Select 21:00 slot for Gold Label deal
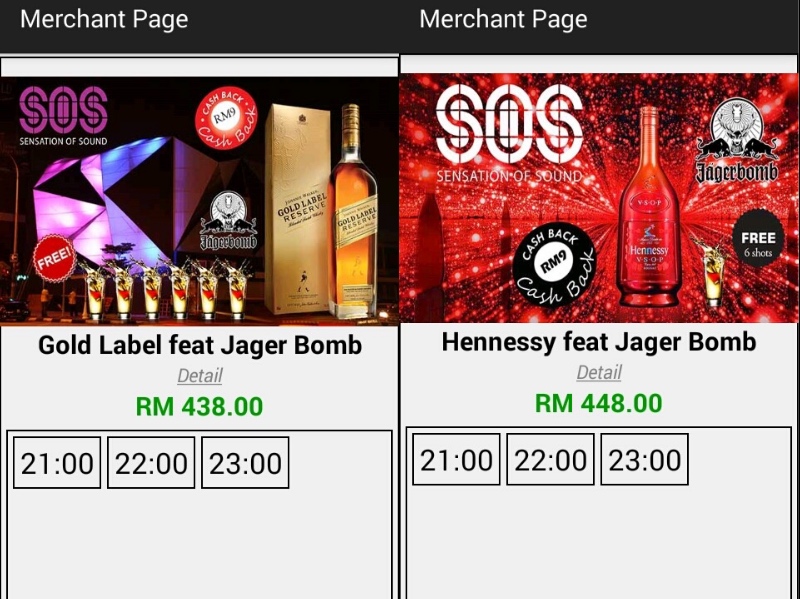Image resolution: width=800 pixels, height=599 pixels. pos(57,463)
